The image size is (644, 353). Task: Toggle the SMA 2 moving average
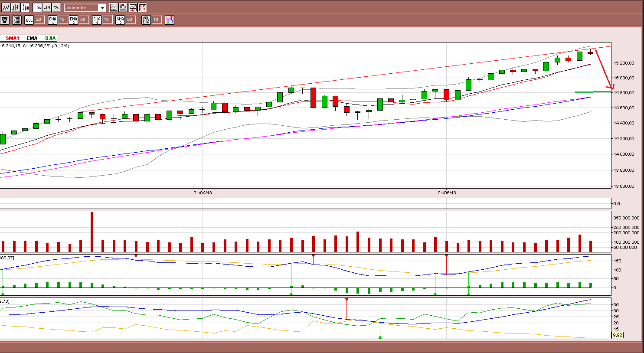tap(120, 20)
